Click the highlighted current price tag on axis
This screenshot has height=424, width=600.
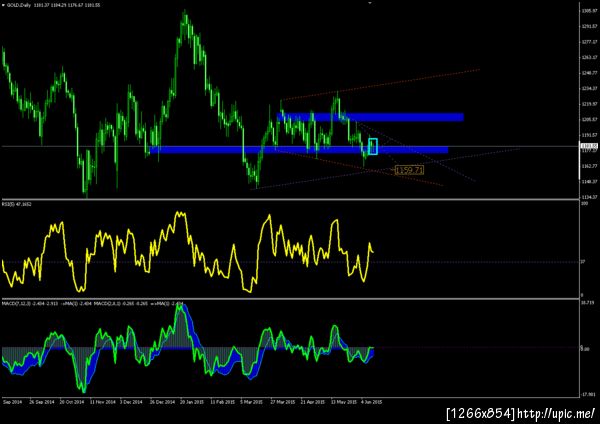[590, 146]
